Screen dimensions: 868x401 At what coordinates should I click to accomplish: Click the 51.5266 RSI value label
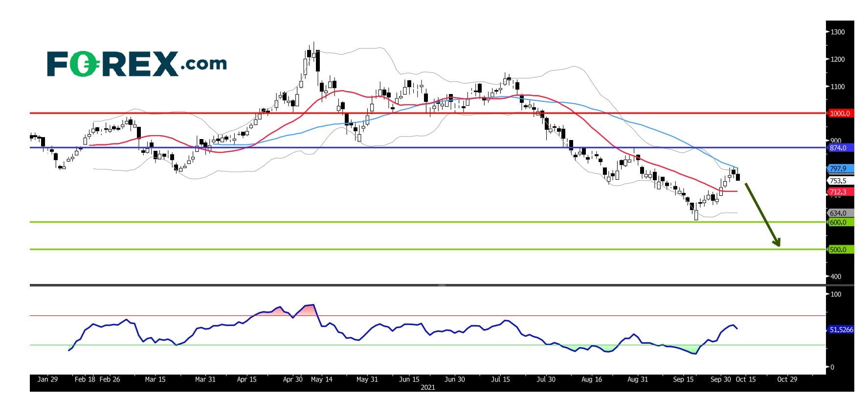pos(841,330)
